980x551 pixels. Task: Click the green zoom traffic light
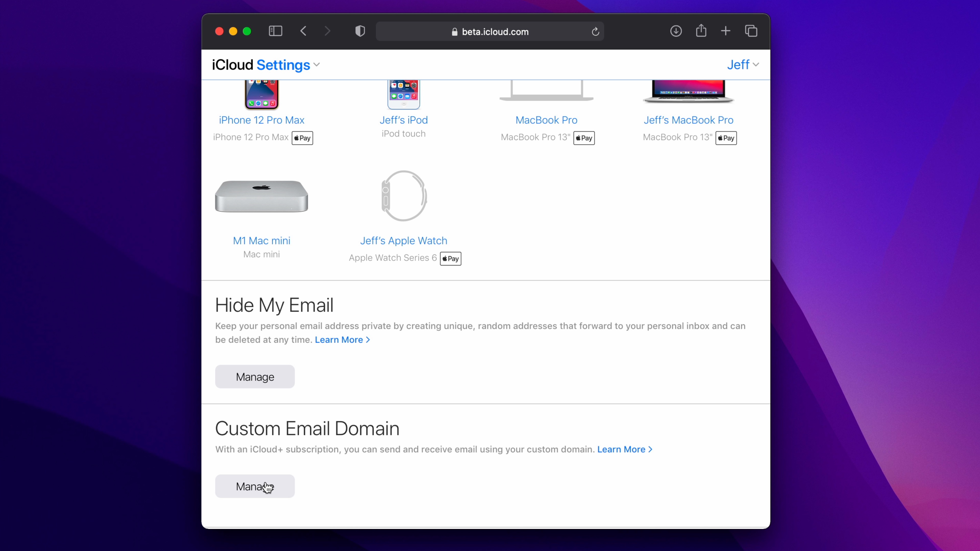247,31
